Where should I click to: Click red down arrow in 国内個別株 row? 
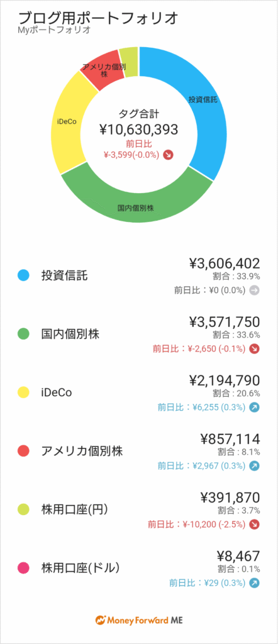tap(255, 349)
